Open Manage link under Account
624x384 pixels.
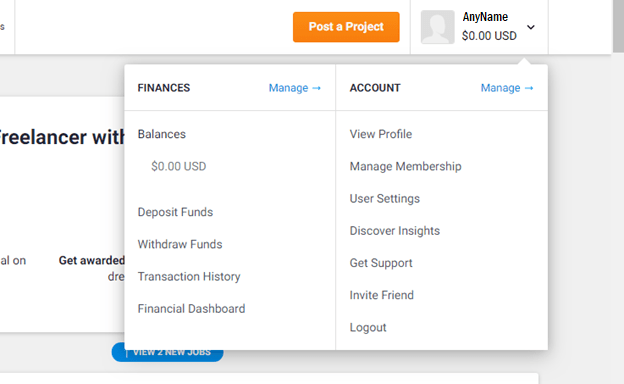pyautogui.click(x=507, y=88)
